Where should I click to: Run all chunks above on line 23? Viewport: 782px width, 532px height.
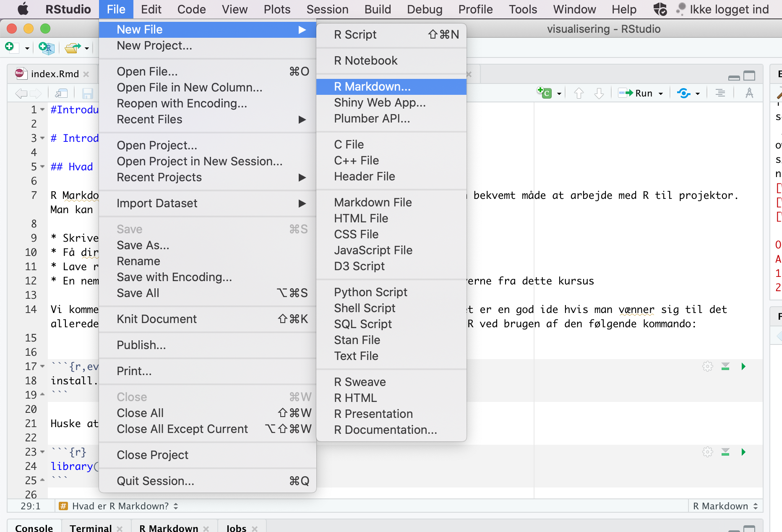click(725, 452)
